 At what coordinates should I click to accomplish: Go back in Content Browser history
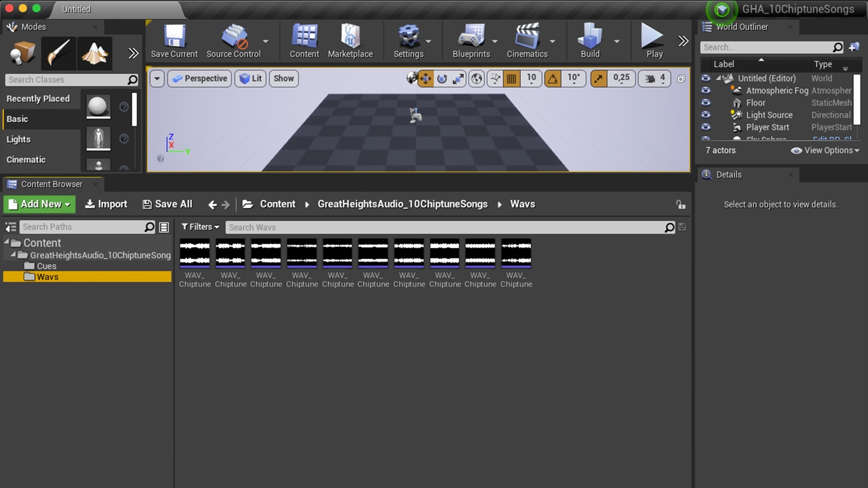212,204
